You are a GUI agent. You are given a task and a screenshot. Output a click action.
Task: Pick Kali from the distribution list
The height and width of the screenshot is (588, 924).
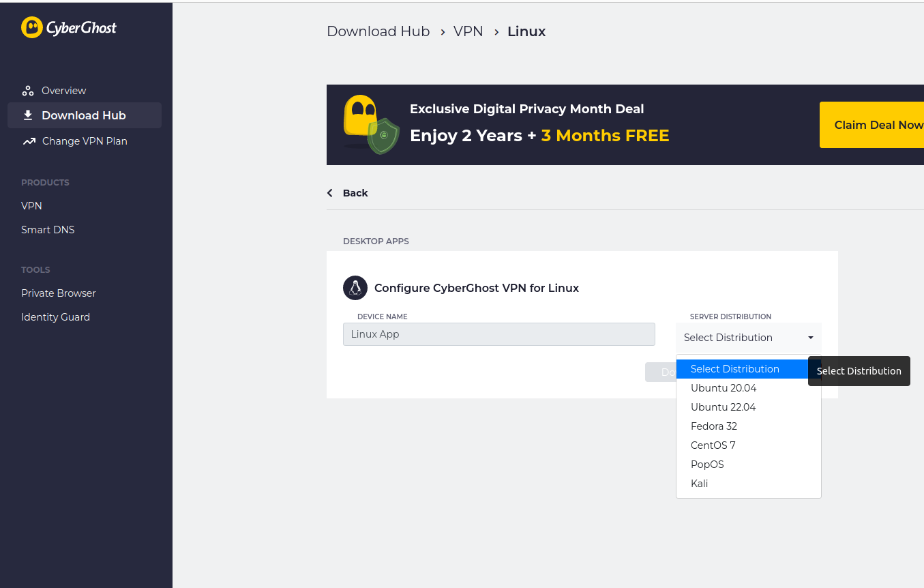coord(749,484)
